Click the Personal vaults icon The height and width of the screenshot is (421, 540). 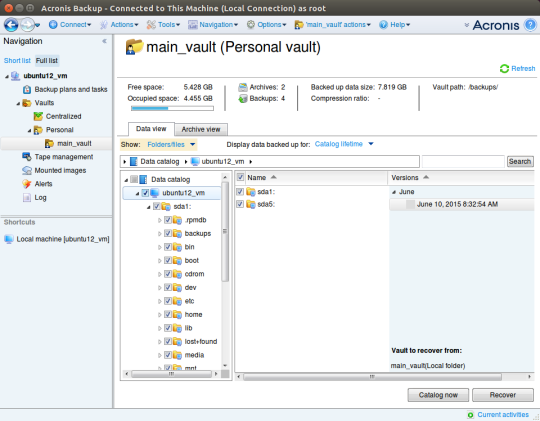(38, 130)
